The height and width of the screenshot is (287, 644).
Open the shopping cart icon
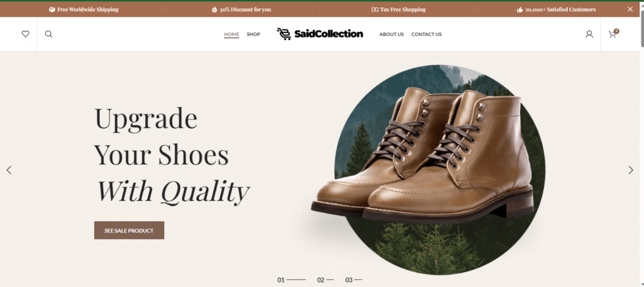(x=613, y=34)
